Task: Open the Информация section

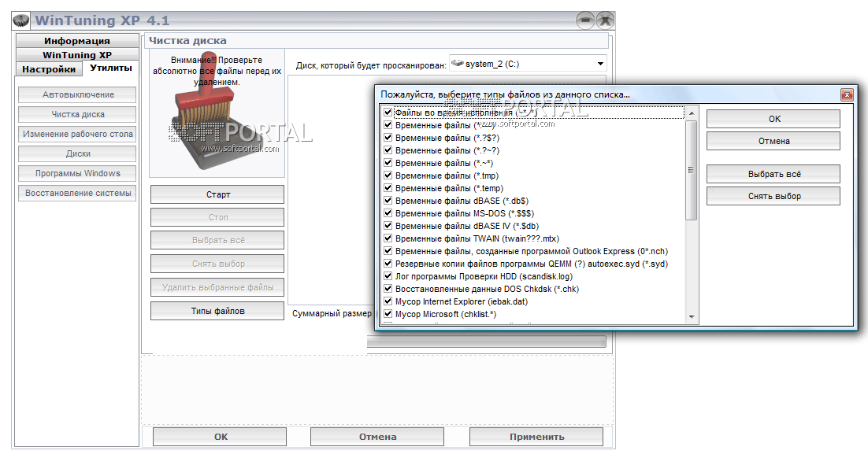Action: [77, 41]
